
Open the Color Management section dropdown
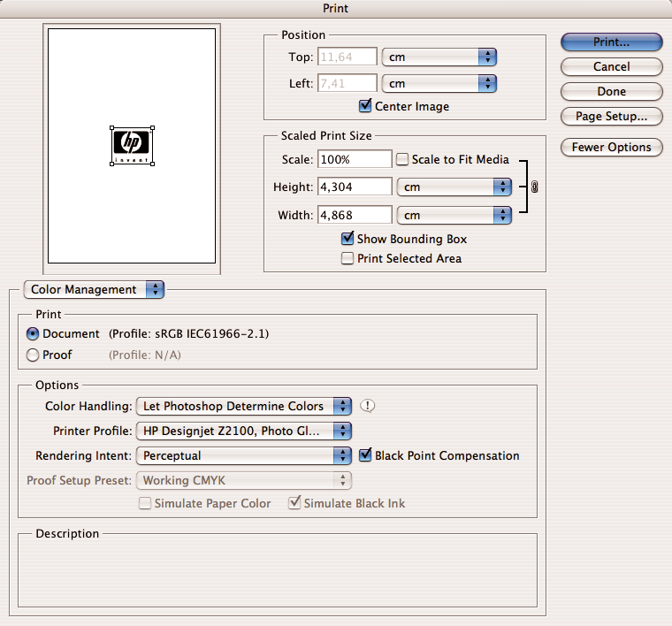coord(94,290)
